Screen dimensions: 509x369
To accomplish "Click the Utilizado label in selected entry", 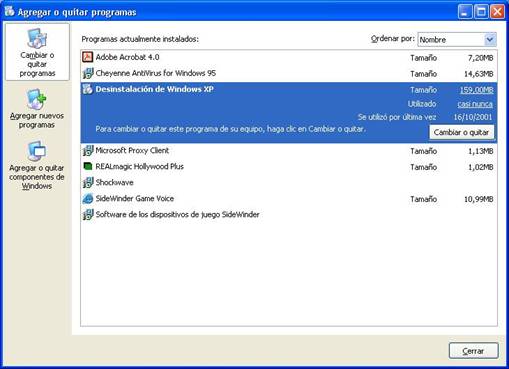I will (422, 104).
